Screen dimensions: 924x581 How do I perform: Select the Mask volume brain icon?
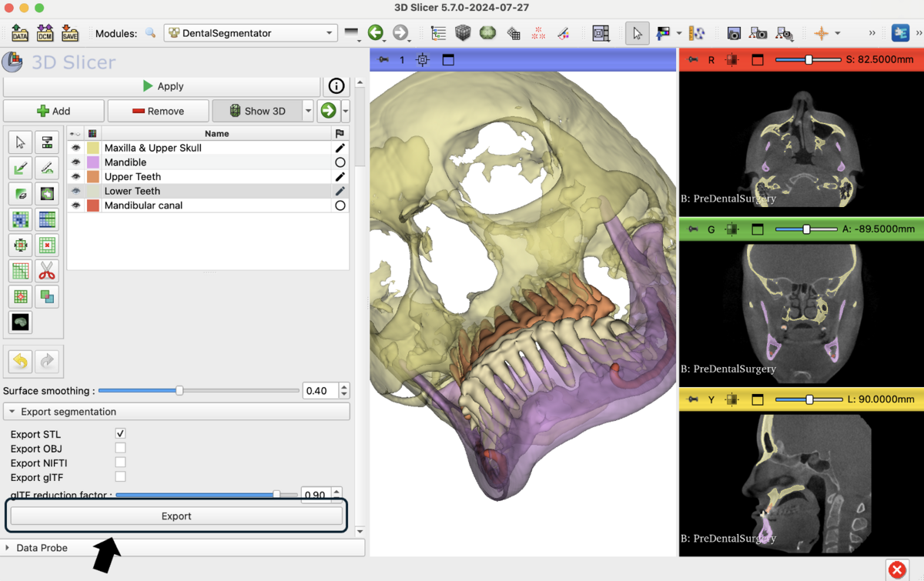pos(21,322)
